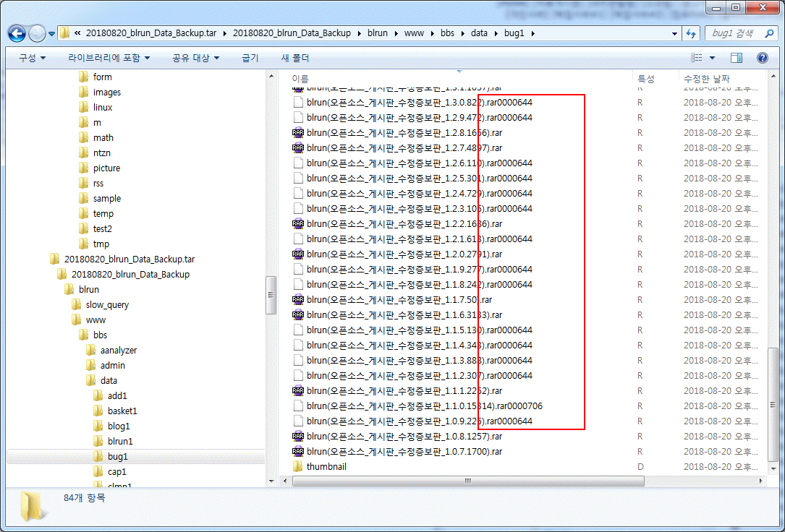The image size is (785, 532).
Task: Click the Back navigation arrow button
Action: 17,33
